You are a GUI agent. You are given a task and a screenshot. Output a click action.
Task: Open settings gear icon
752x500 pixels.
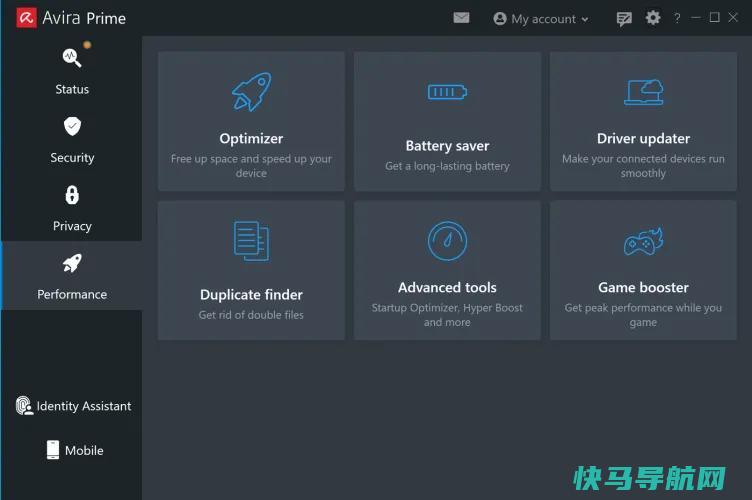[653, 18]
